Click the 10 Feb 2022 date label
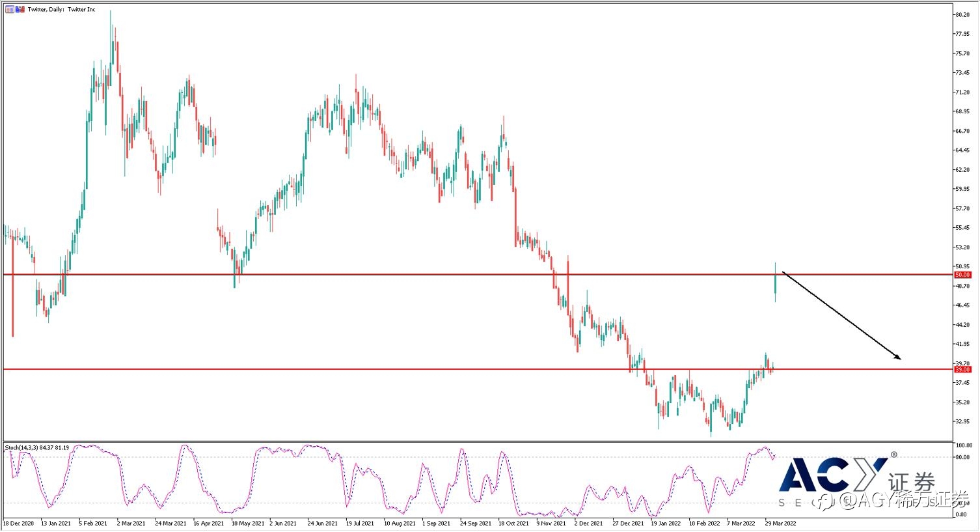 tap(704, 523)
